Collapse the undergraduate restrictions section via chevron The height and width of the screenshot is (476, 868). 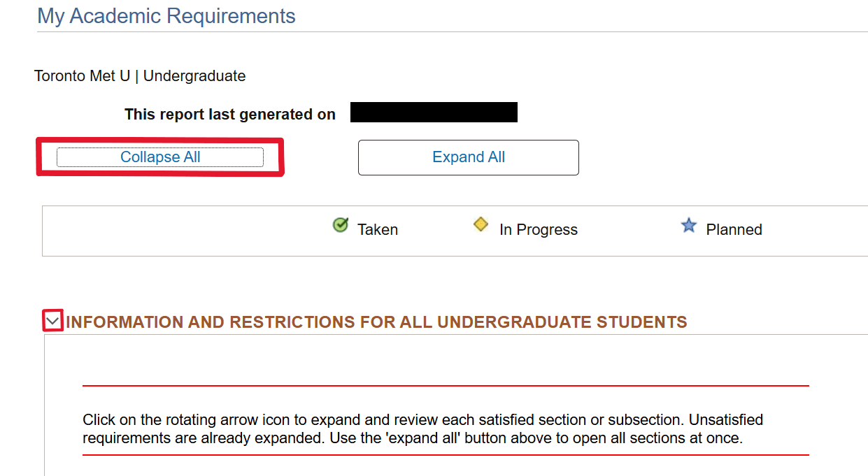tap(52, 320)
